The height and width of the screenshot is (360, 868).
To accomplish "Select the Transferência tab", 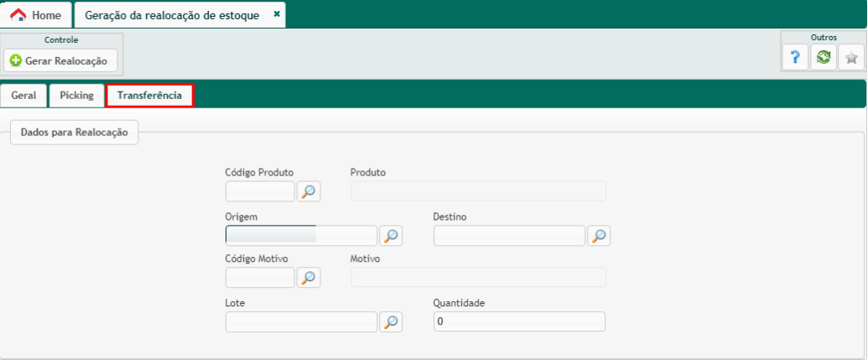I will [149, 96].
